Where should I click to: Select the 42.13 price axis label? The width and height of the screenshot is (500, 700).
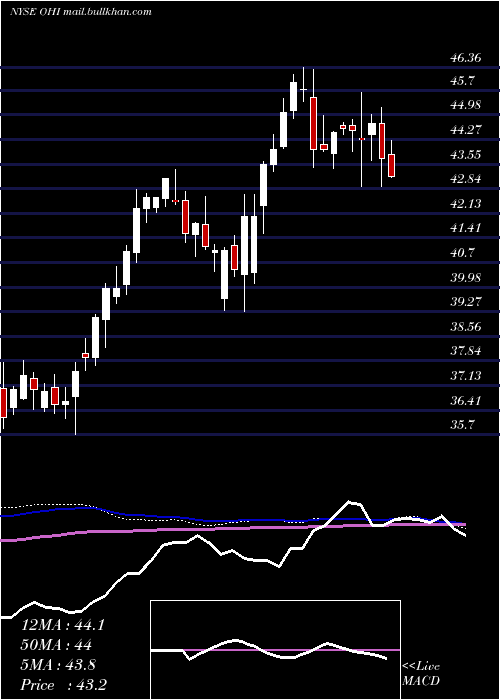pyautogui.click(x=466, y=204)
